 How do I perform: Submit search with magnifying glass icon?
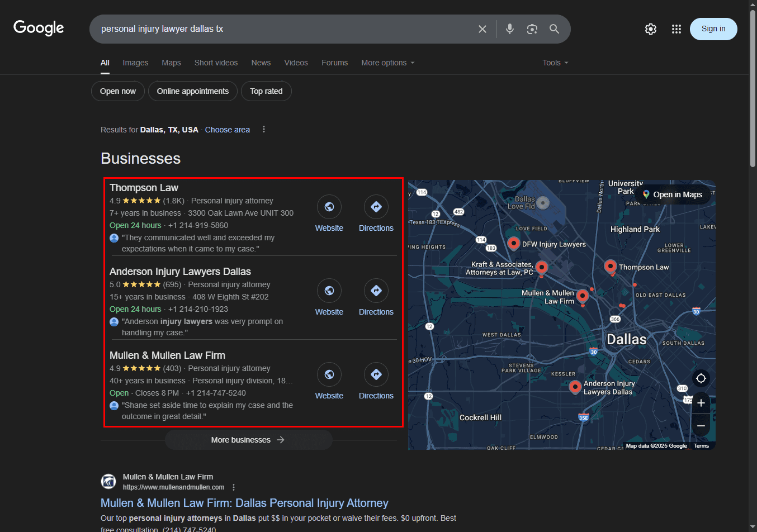click(x=554, y=29)
